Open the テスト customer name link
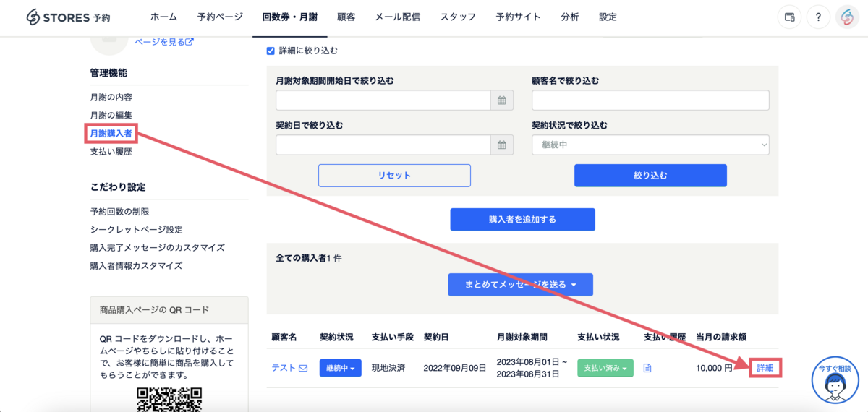 tap(284, 368)
